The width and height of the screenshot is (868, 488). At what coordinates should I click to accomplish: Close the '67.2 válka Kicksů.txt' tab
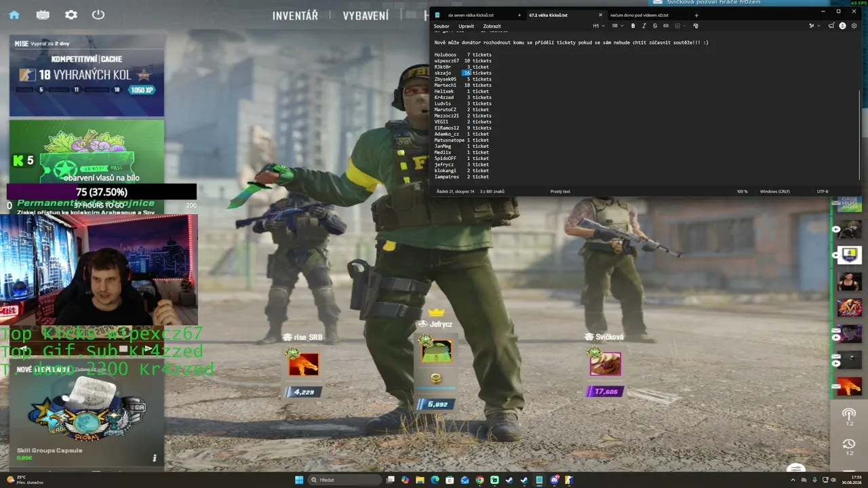(x=600, y=15)
